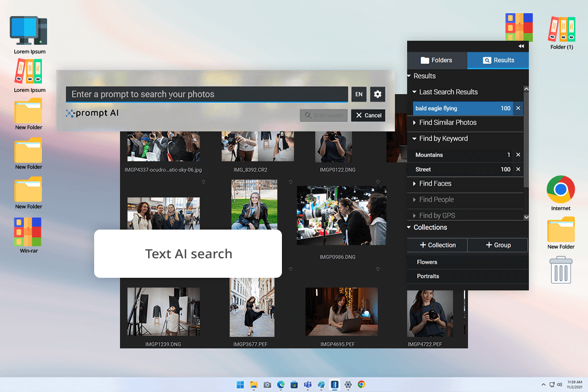Open Settings gear in the taskbar

(348, 385)
